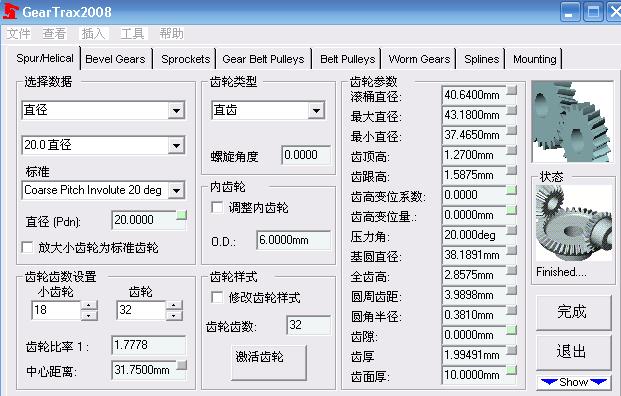Open the 工具 menu
Screen dimensions: 621x396
[x=133, y=34]
